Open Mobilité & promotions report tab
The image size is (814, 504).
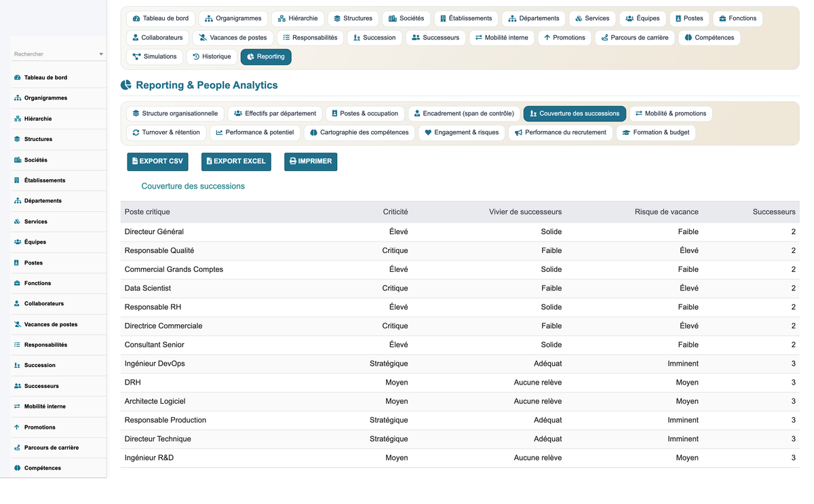point(671,114)
